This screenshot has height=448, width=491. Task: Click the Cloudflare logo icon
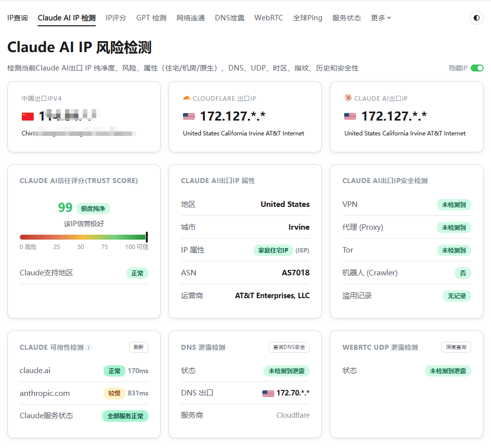point(186,98)
